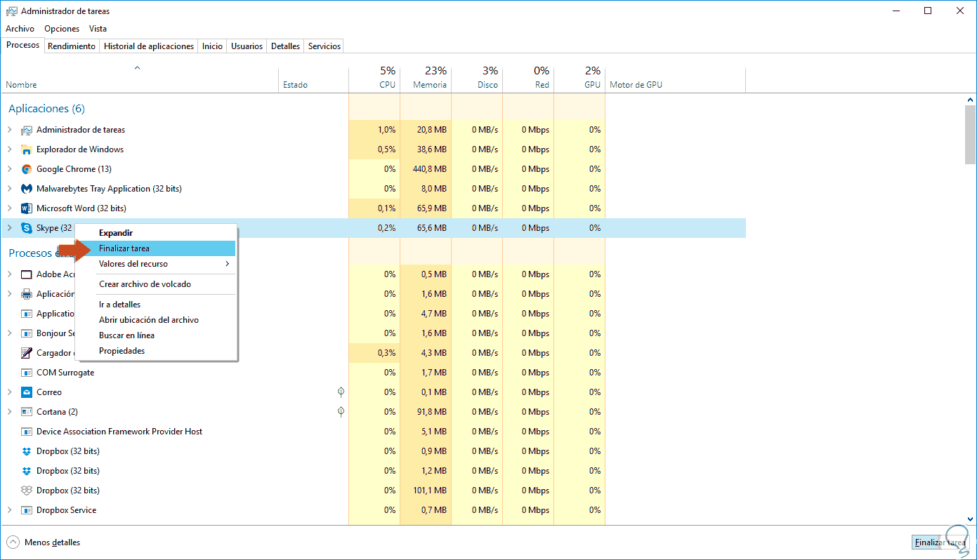Select Crear archivo de volcado
Image resolution: width=977 pixels, height=560 pixels.
155,284
